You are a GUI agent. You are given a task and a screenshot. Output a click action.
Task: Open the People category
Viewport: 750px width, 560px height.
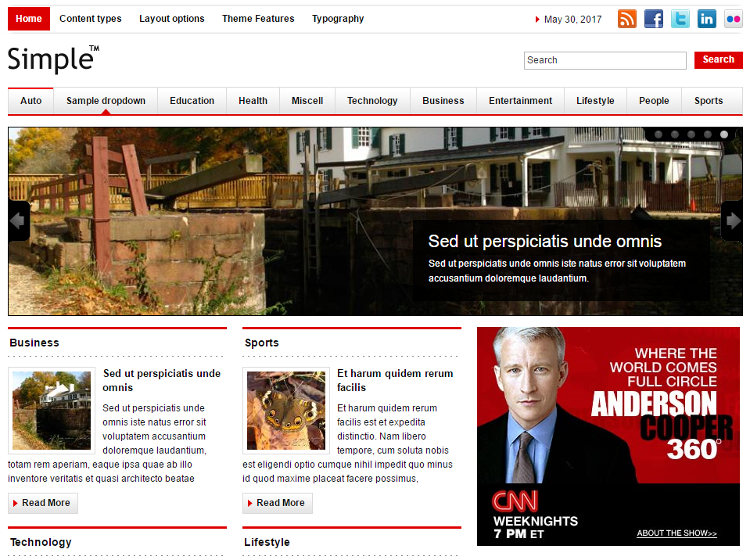tap(654, 101)
